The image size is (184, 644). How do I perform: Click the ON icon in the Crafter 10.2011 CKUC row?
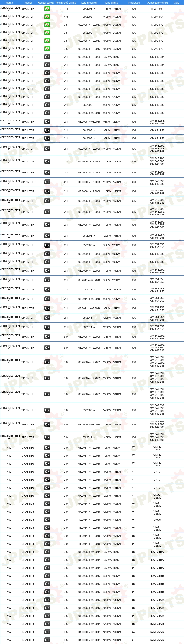coord(47,520)
